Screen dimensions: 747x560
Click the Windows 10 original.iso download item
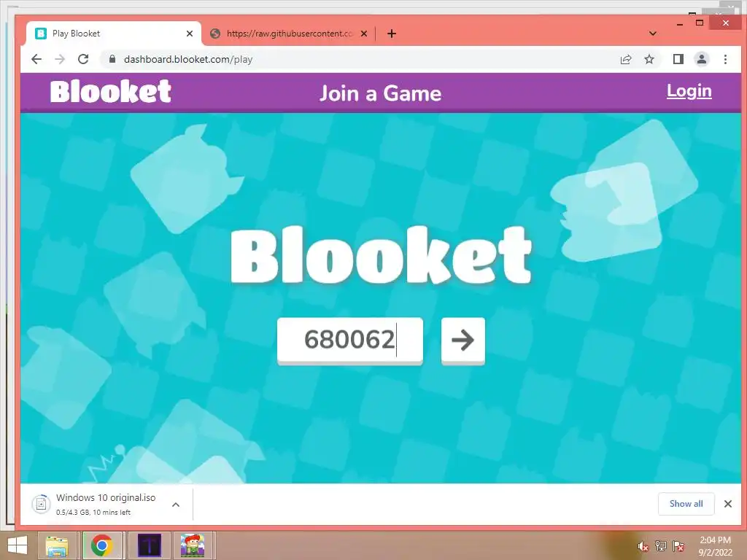(106, 504)
